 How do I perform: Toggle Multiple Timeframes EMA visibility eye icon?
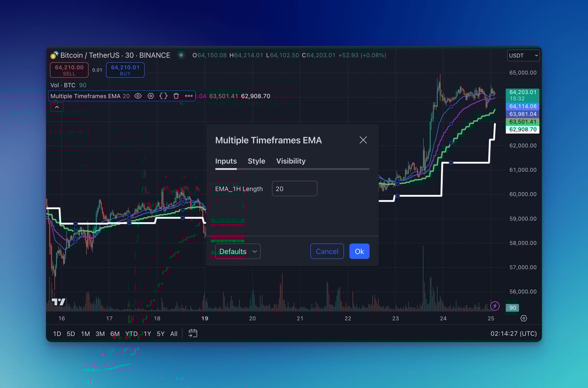[138, 96]
